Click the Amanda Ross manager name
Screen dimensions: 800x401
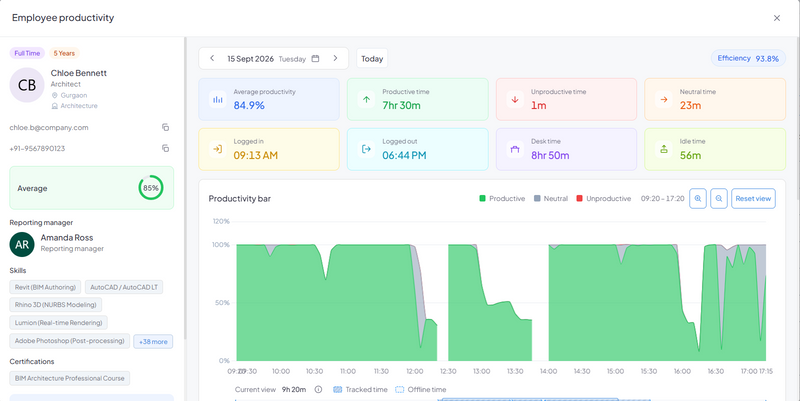(67, 238)
